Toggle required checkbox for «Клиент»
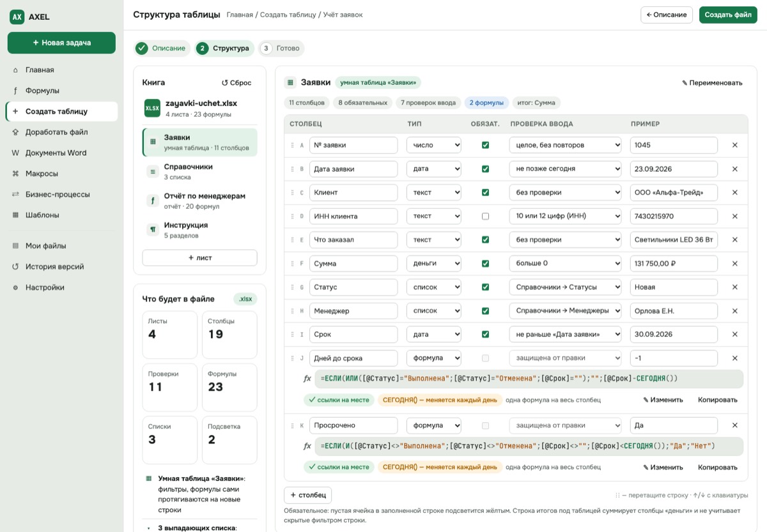767x532 pixels. point(485,192)
